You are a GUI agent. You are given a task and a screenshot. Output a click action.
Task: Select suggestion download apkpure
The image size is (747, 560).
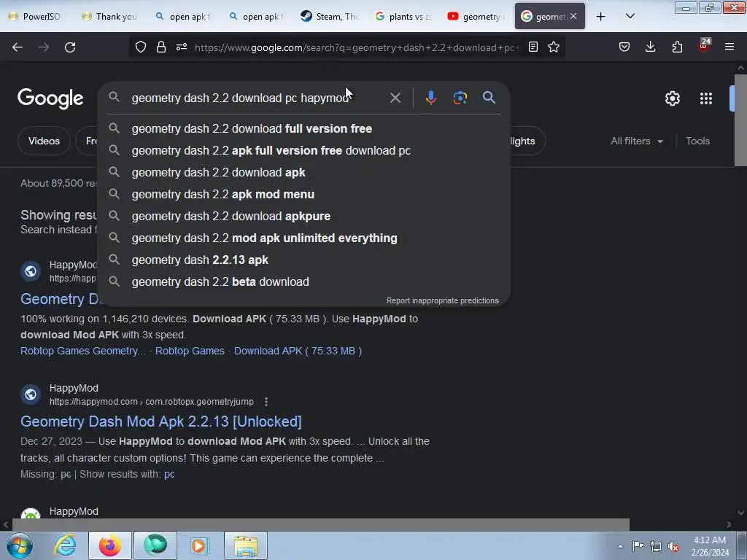tap(304, 216)
